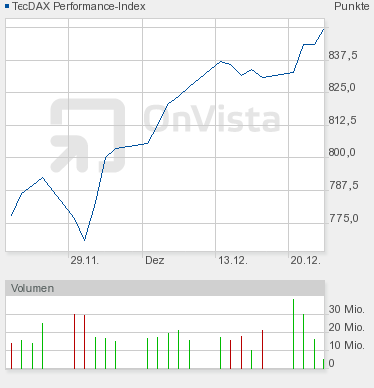
Task: Select the 0 volume axis label
Action: click(x=331, y=363)
